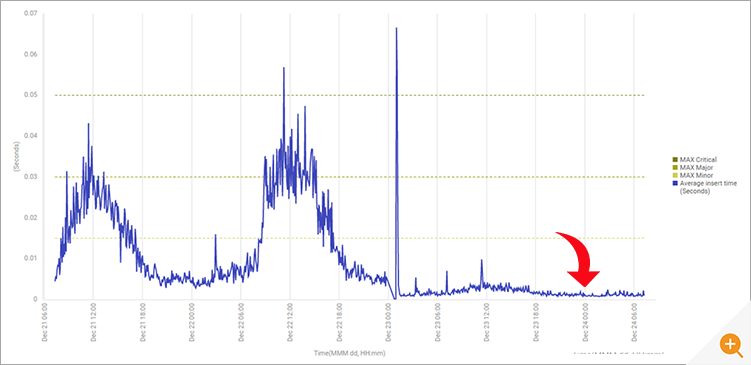Click the Dec 21 noon peak near 0.043
The width and height of the screenshot is (751, 365).
pos(88,124)
